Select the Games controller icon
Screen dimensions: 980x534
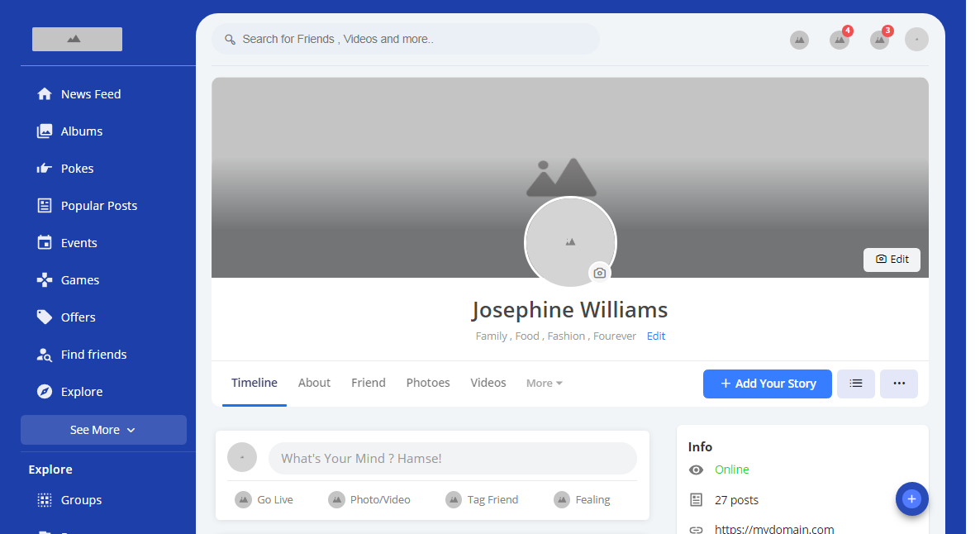pos(45,280)
